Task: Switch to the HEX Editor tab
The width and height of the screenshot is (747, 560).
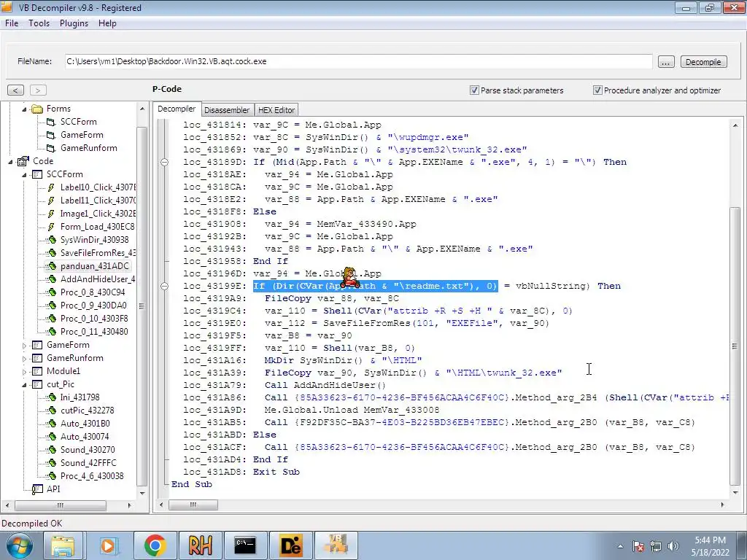Action: tap(276, 110)
